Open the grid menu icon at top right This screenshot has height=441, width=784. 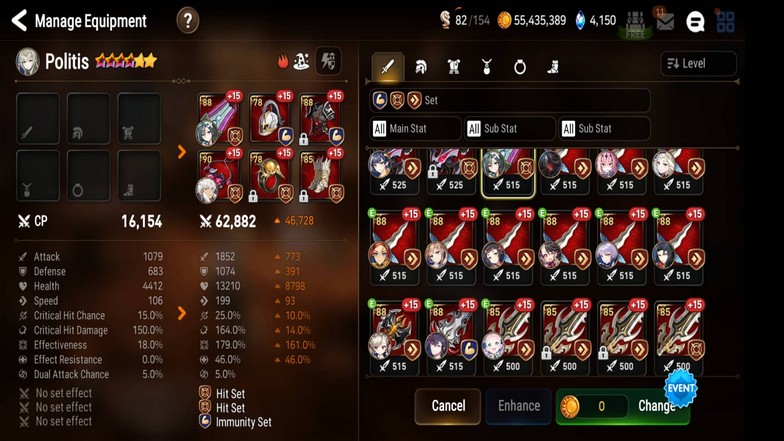point(725,22)
